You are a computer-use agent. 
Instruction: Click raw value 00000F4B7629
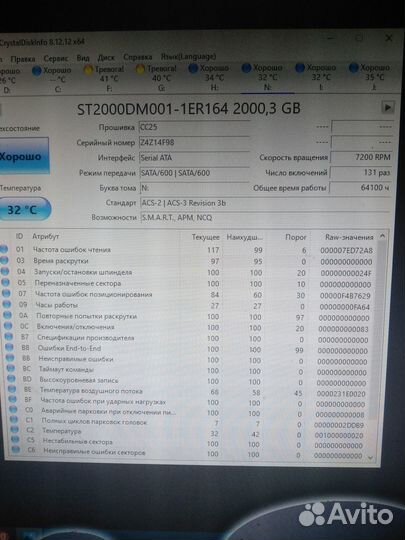tap(345, 295)
